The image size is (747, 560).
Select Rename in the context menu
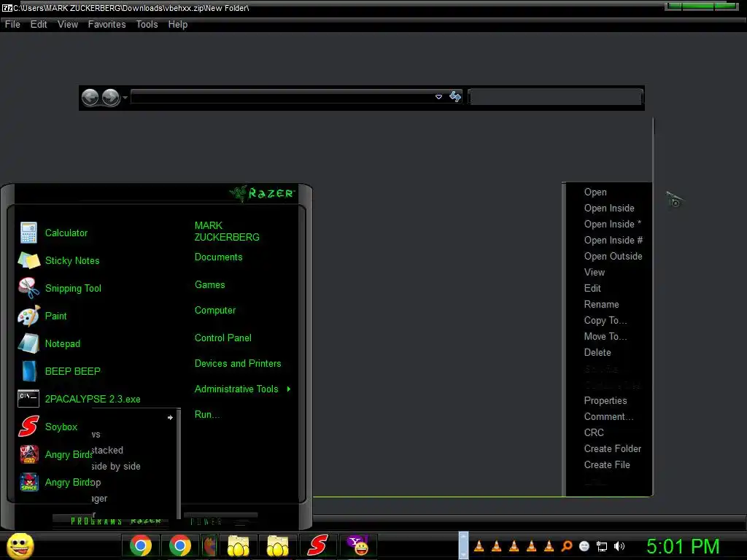coord(601,304)
